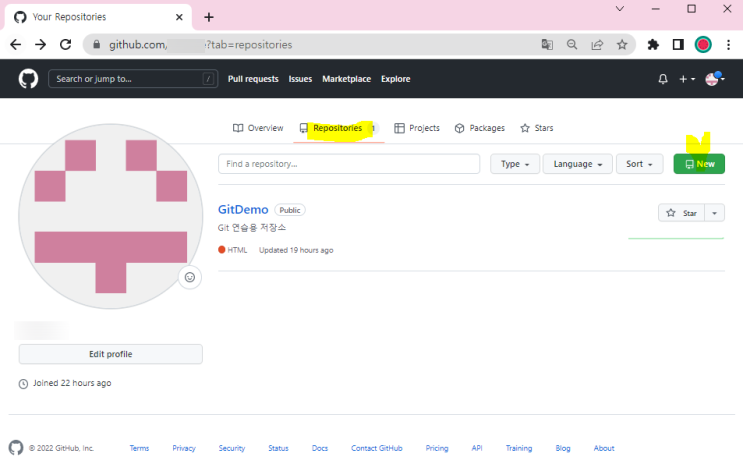Image resolution: width=743 pixels, height=464 pixels.
Task: Open the API footer link
Action: tap(477, 448)
